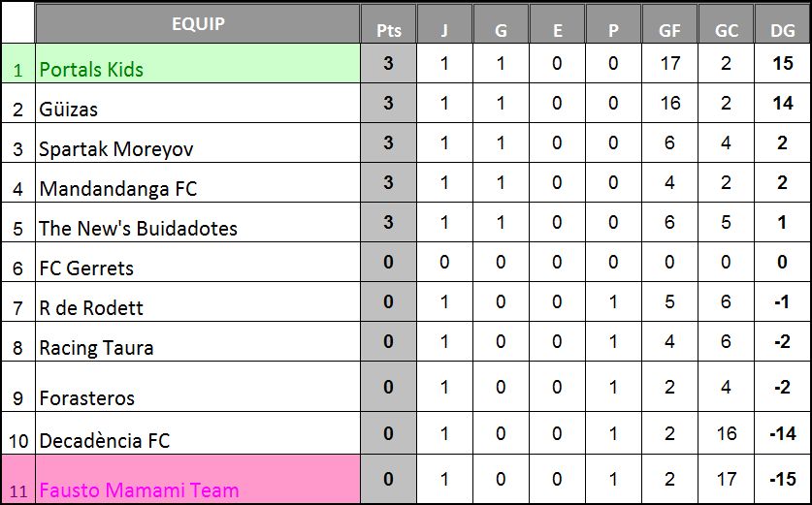Click the GF column header
812x505 pixels.
(669, 24)
